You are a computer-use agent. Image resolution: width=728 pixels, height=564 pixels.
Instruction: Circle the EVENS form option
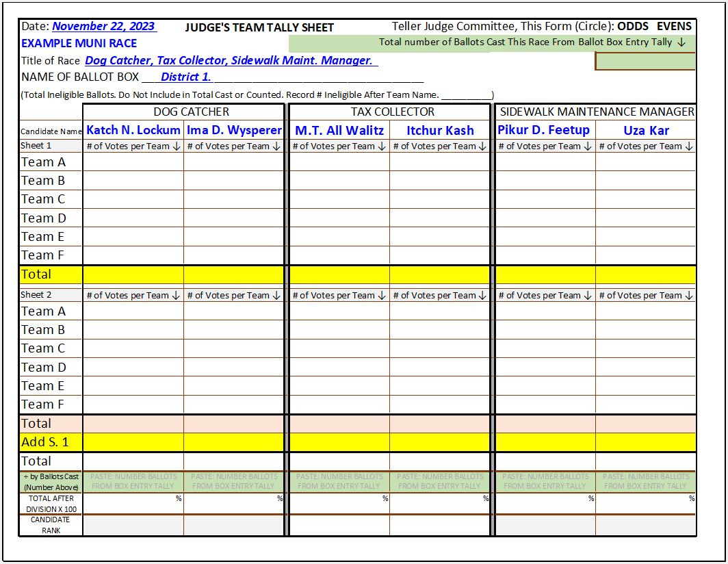coord(674,27)
